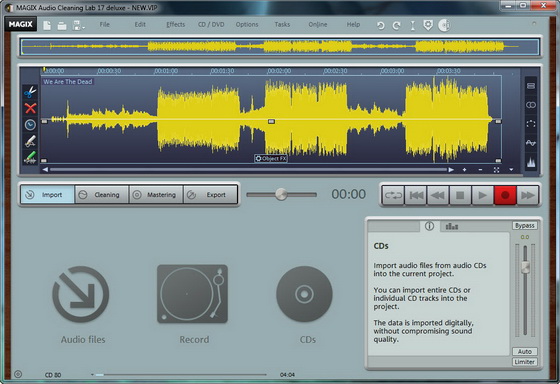Viewport: 560px width, 384px height.
Task: Enable the Limiter button
Action: click(x=525, y=362)
